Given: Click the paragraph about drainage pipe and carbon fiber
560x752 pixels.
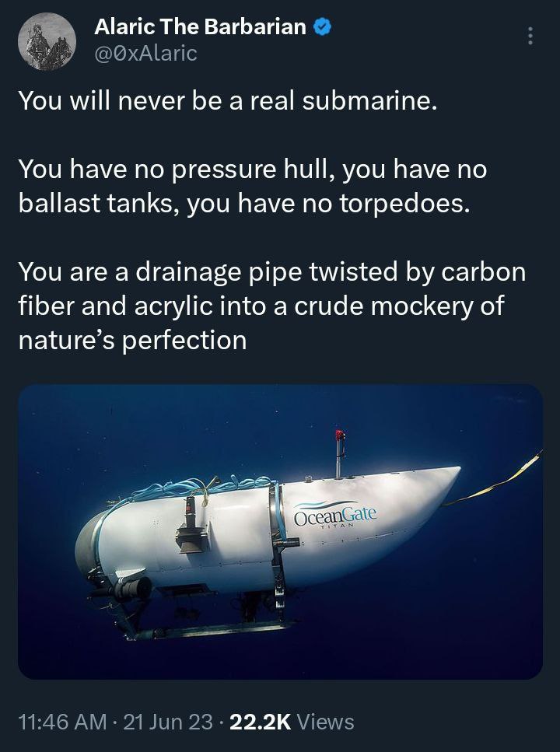Looking at the screenshot, I should click(272, 306).
